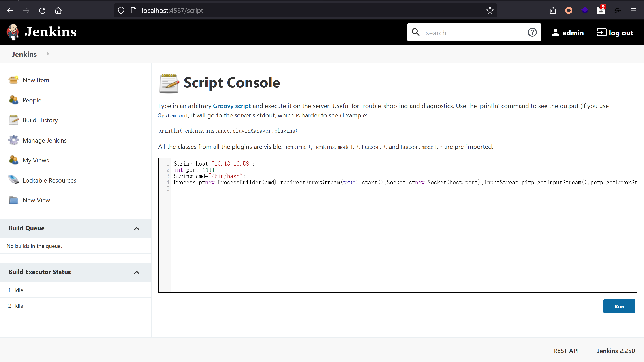
Task: Open the browser extensions puzzle icon
Action: 553,11
